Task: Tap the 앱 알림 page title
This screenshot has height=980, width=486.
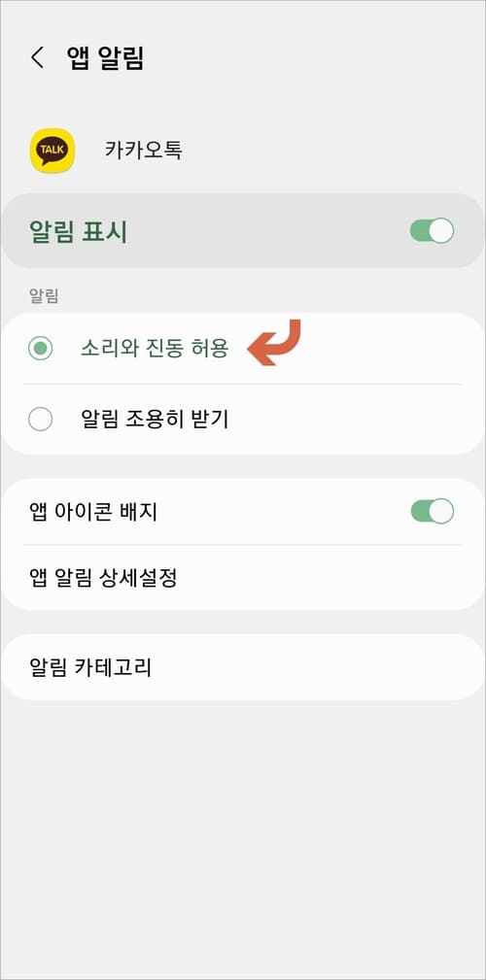Action: pyautogui.click(x=105, y=57)
